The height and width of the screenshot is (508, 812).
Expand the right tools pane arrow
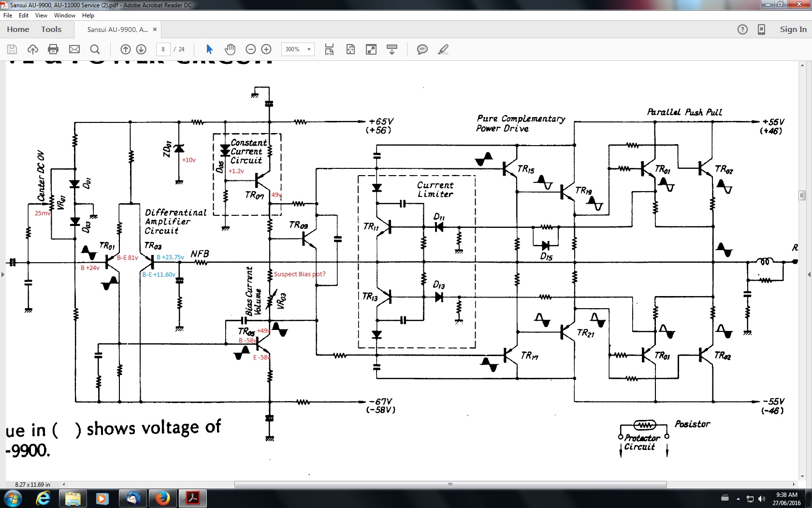(x=809, y=274)
